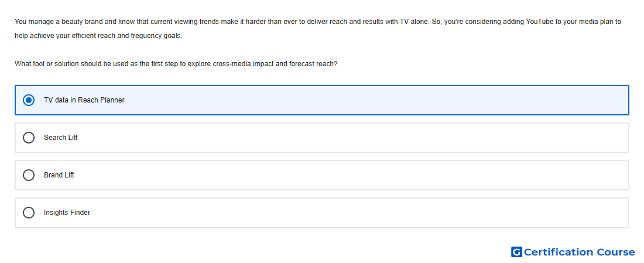Click the line 'help achieve your efficient reach'
Image resolution: width=644 pixels, height=263 pixels.
pyautogui.click(x=98, y=36)
